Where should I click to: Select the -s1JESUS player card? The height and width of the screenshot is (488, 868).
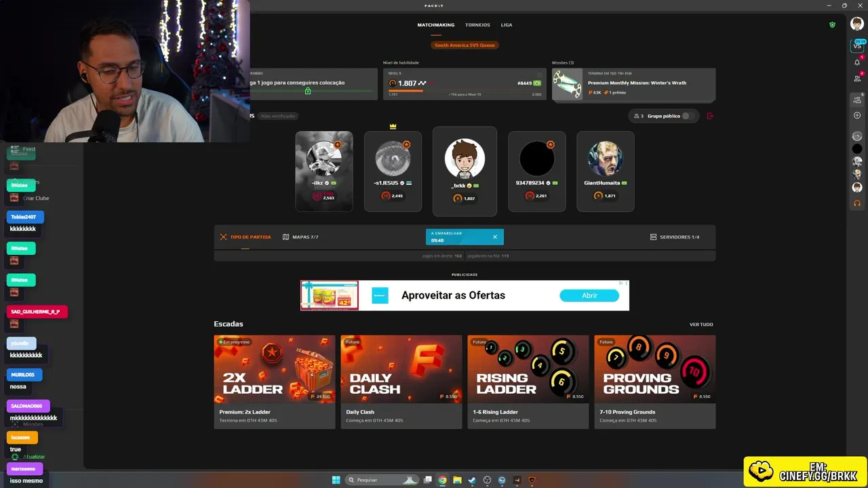[x=393, y=171]
